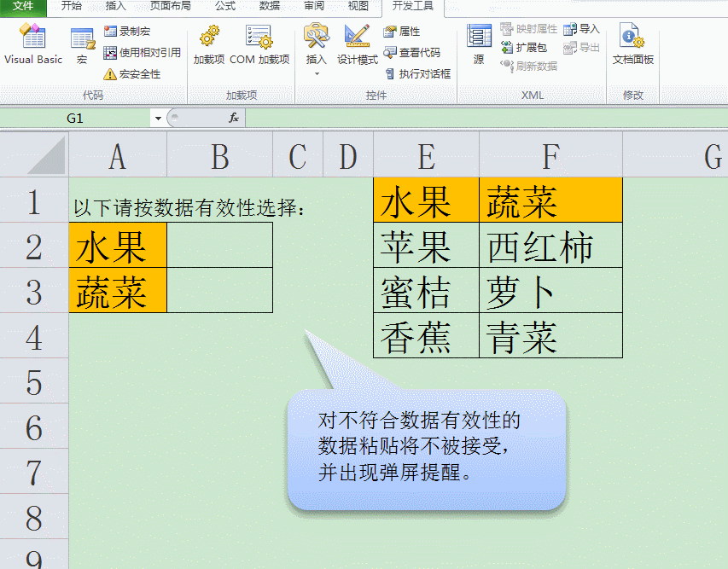Start 录制宏 macro recording

pyautogui.click(x=127, y=31)
